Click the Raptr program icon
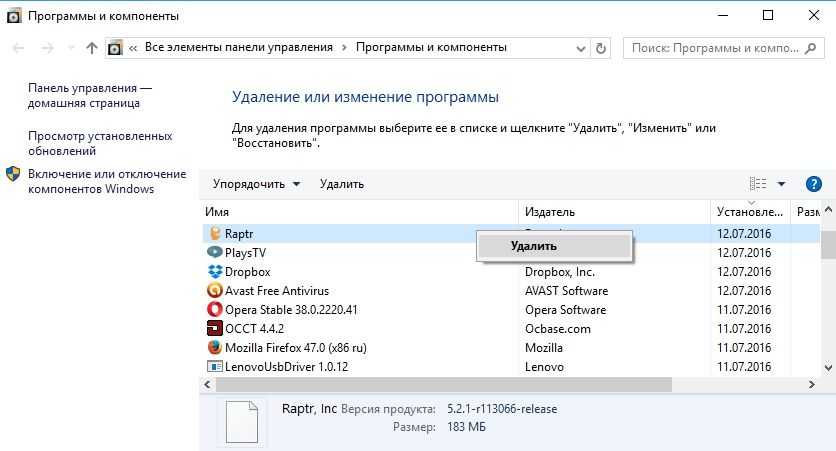The width and height of the screenshot is (836, 451). pyautogui.click(x=215, y=233)
